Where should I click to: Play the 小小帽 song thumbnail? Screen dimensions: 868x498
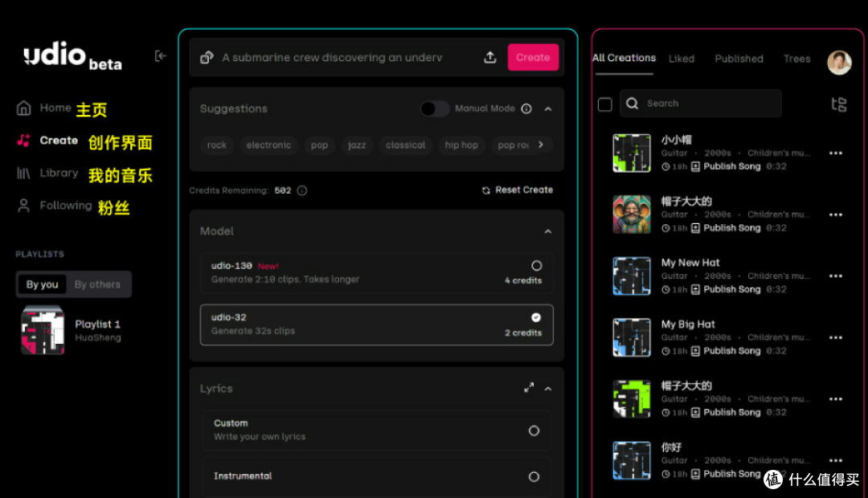(632, 153)
